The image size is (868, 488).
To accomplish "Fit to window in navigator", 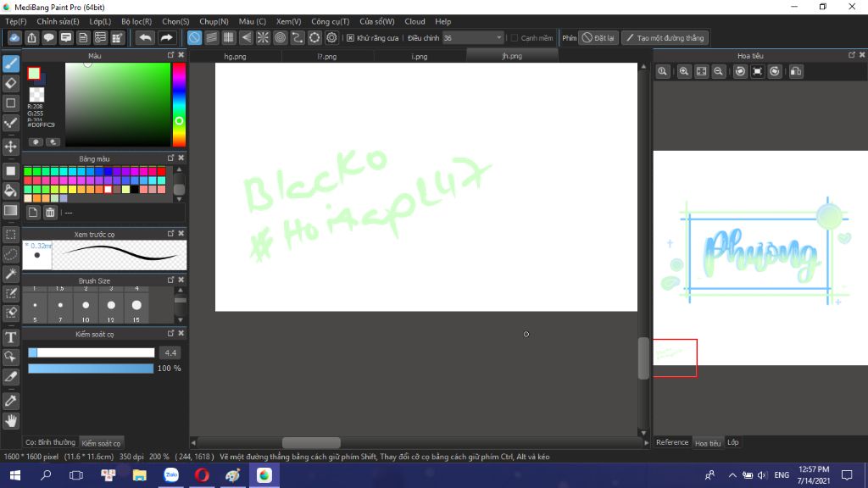I will (701, 71).
